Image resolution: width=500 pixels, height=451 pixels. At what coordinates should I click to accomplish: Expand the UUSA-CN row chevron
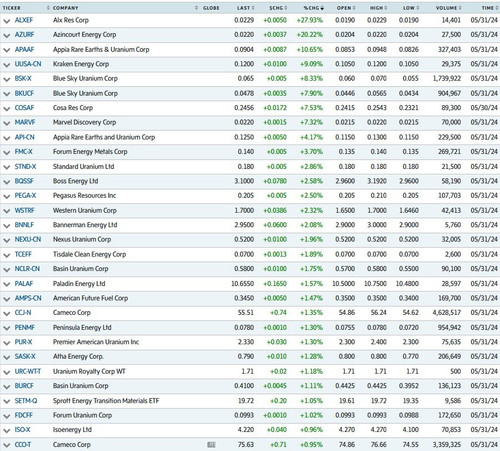(x=6, y=65)
